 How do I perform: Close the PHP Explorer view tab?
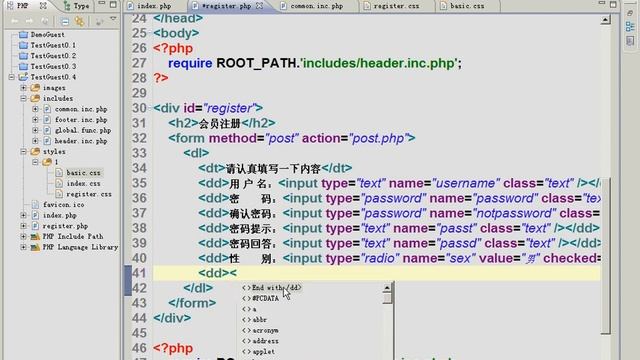pyautogui.click(x=43, y=6)
